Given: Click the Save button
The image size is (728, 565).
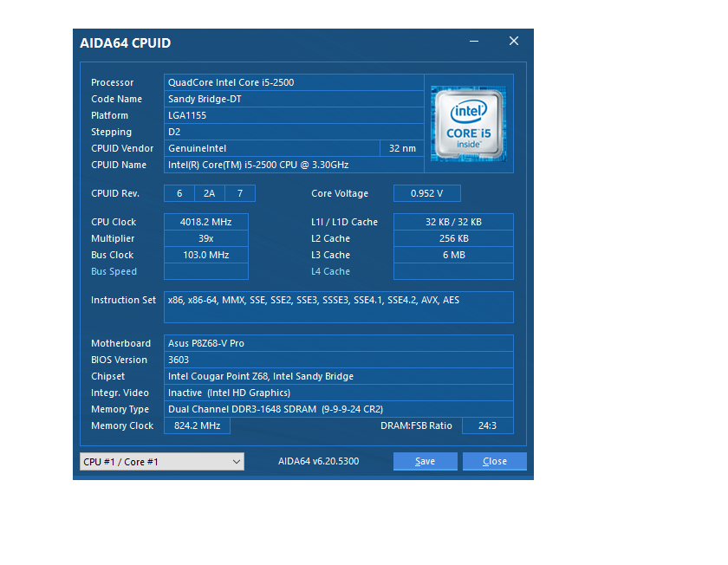Looking at the screenshot, I should coord(426,462).
